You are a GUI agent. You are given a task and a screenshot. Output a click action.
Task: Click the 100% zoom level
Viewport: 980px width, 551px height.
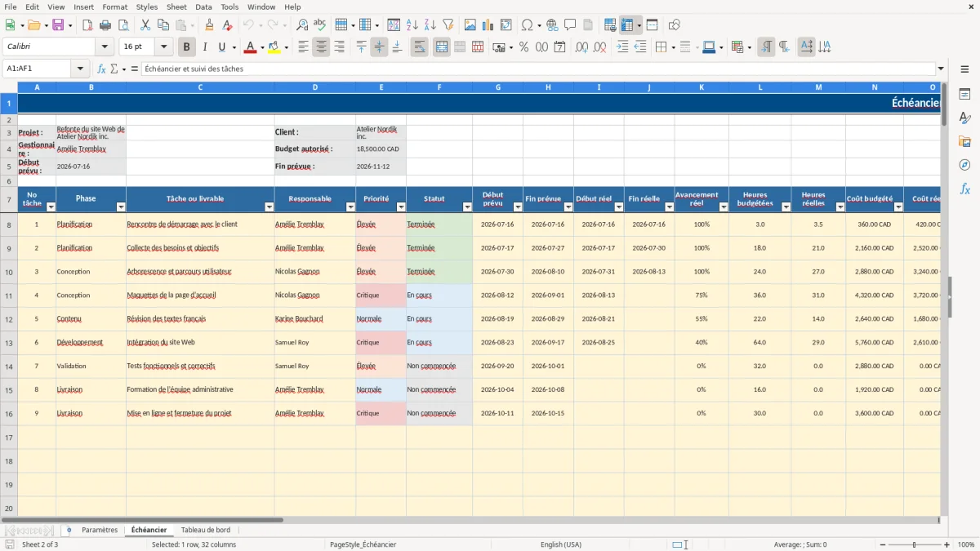point(965,544)
